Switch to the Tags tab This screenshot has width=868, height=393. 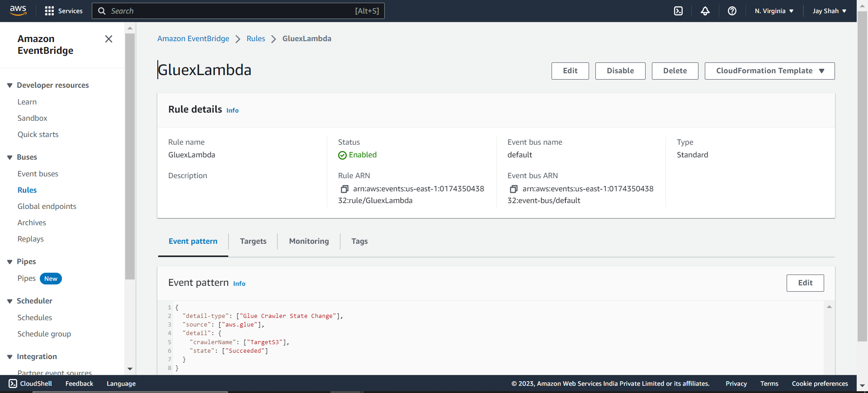tap(359, 241)
